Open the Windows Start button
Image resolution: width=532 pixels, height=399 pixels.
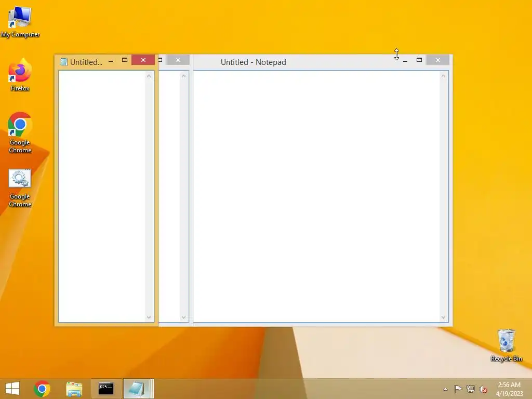(12, 389)
